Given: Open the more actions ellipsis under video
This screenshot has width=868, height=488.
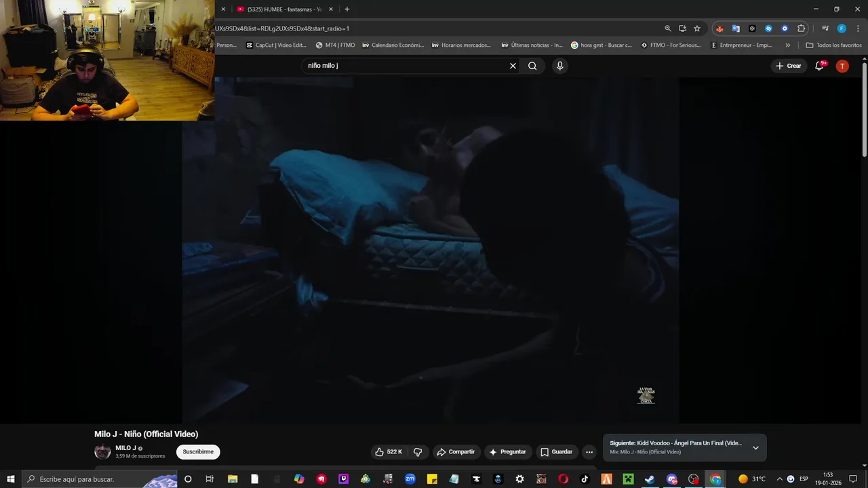Looking at the screenshot, I should (589, 452).
